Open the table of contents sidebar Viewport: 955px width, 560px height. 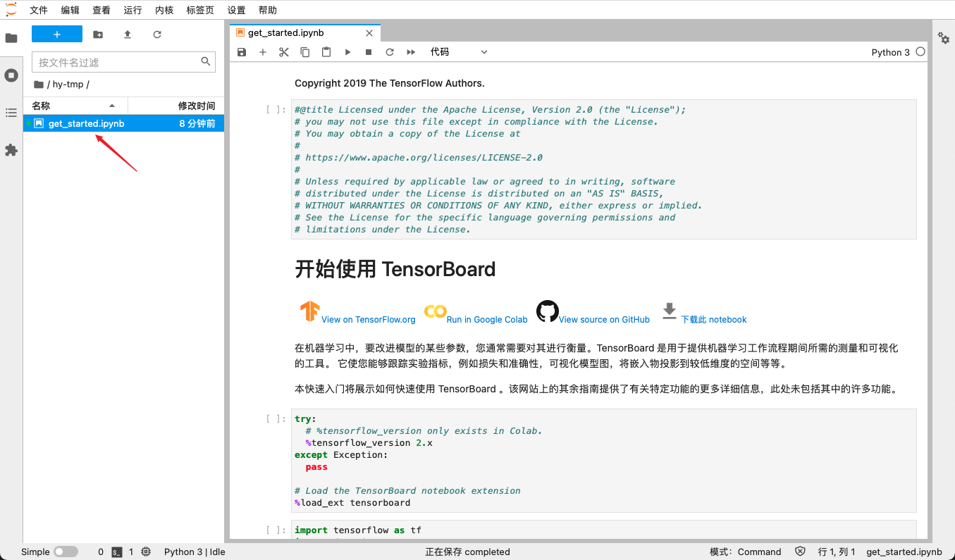tap(11, 113)
